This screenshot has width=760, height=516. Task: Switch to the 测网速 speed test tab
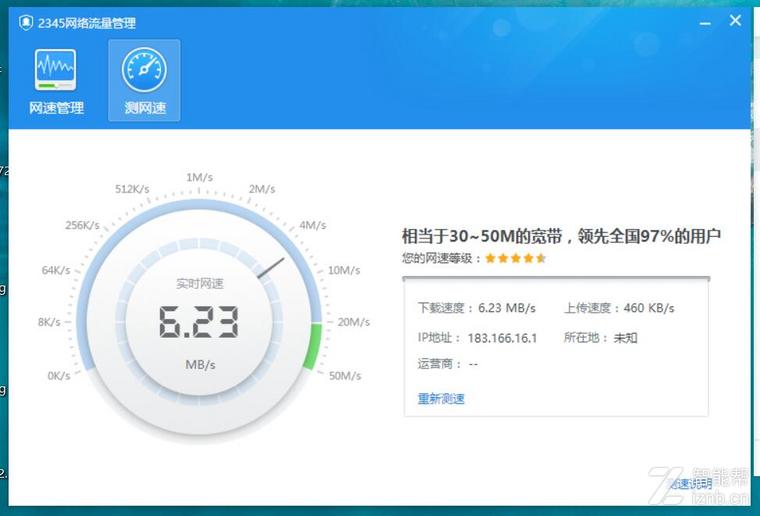(144, 80)
